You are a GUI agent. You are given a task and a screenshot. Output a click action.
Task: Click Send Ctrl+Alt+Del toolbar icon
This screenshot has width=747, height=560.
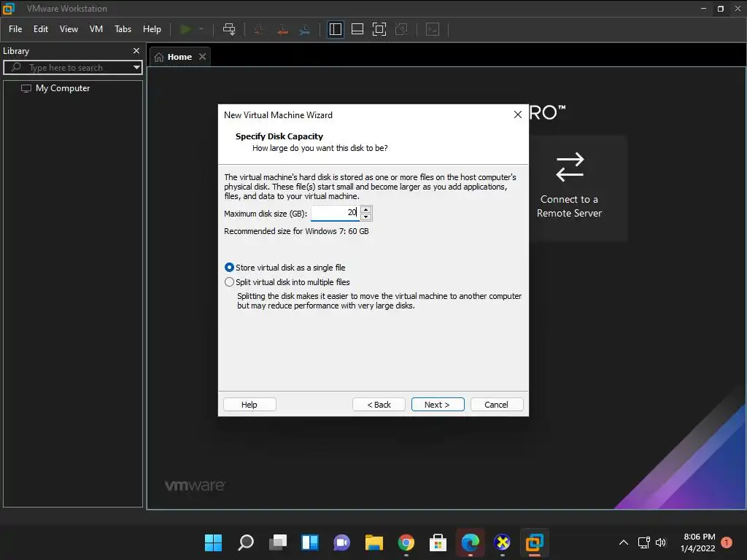tap(229, 29)
